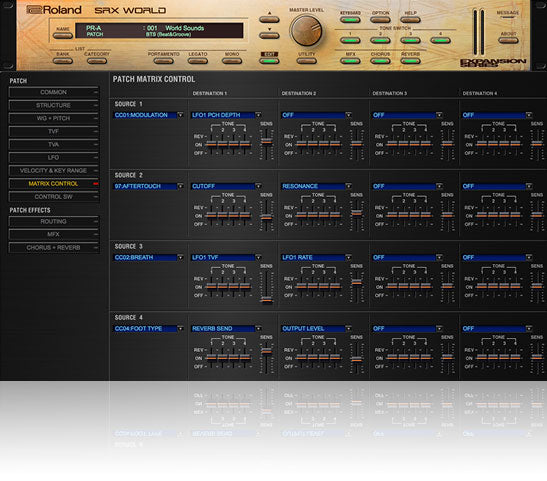Open Source 3 Destination 4 OFF dropdown

pos(497,257)
